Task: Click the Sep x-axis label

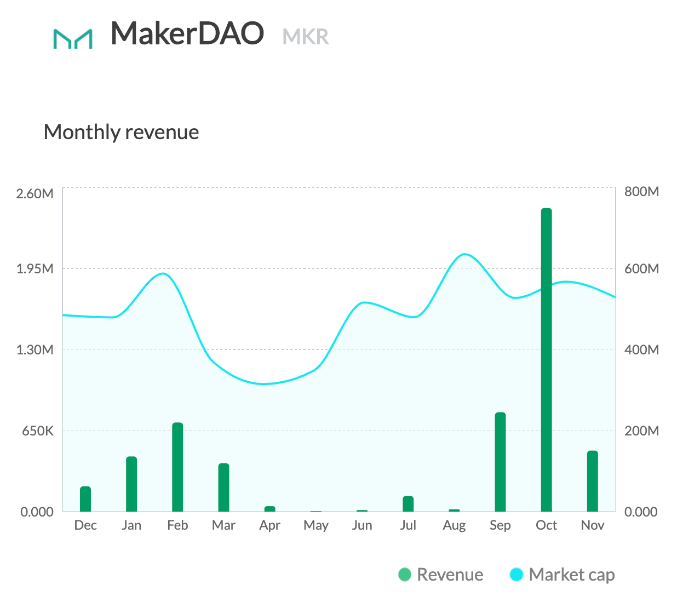Action: [500, 526]
